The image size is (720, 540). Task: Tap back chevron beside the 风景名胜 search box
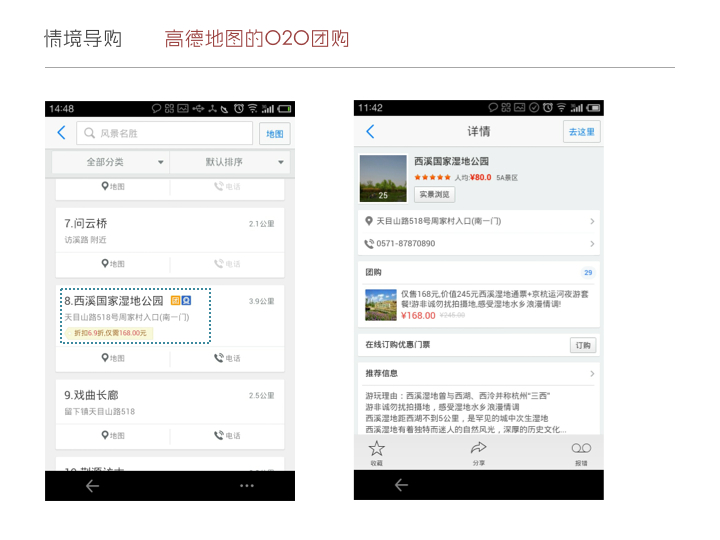tap(61, 133)
